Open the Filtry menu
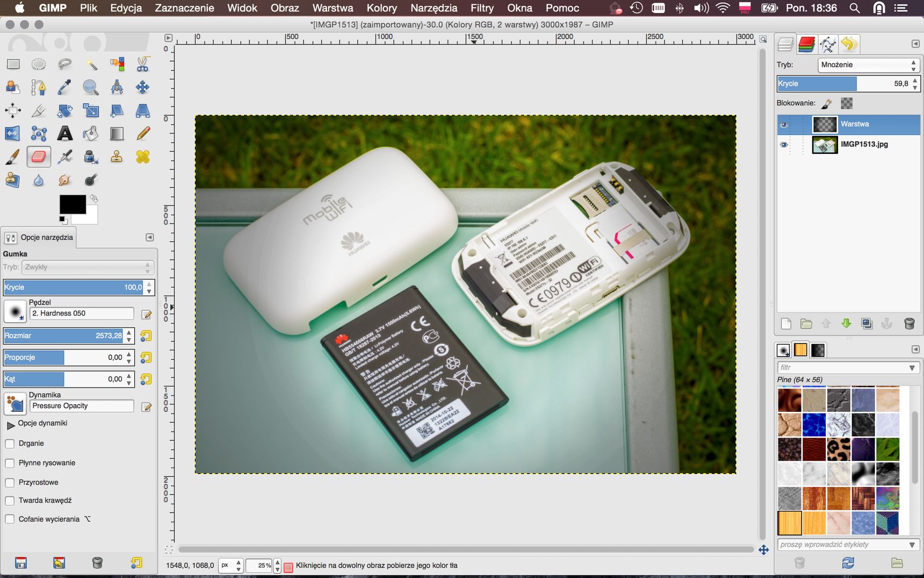The width and height of the screenshot is (924, 578). [482, 8]
